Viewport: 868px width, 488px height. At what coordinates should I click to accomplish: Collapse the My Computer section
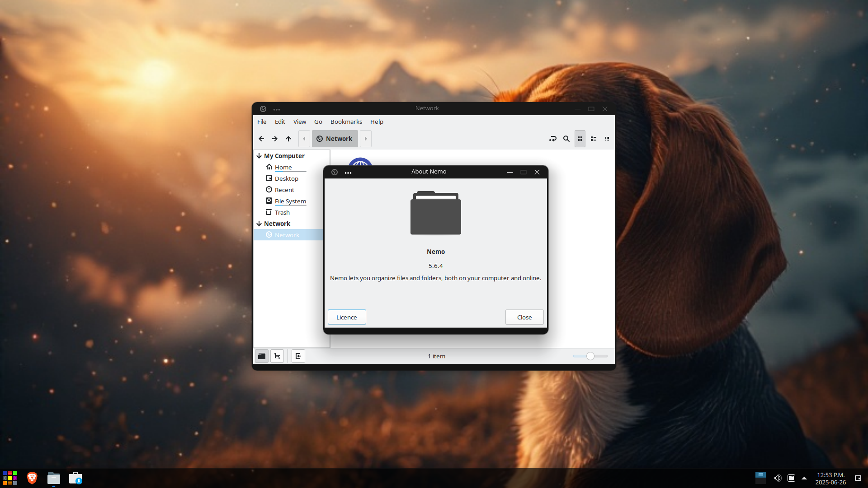tap(259, 156)
